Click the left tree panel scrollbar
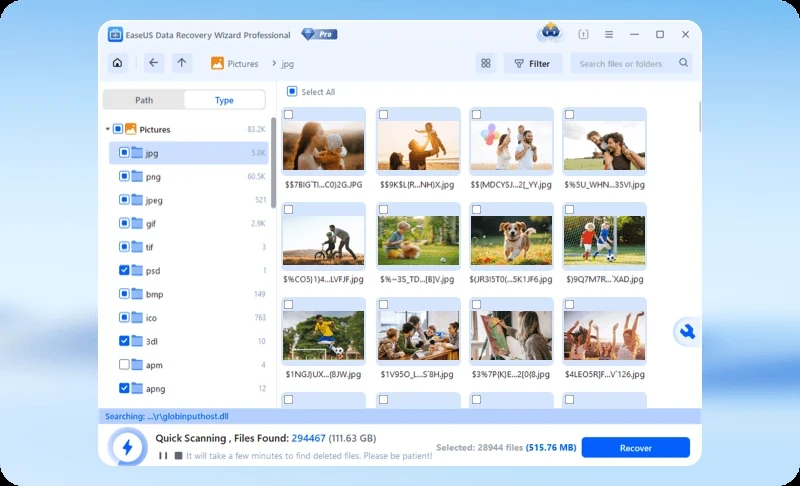Image resolution: width=800 pixels, height=486 pixels. pos(273,163)
